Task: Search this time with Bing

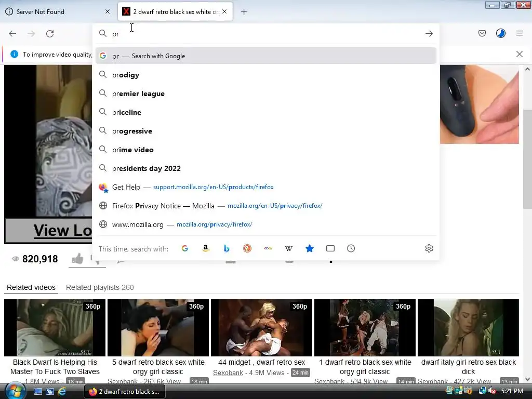Action: pos(227,248)
